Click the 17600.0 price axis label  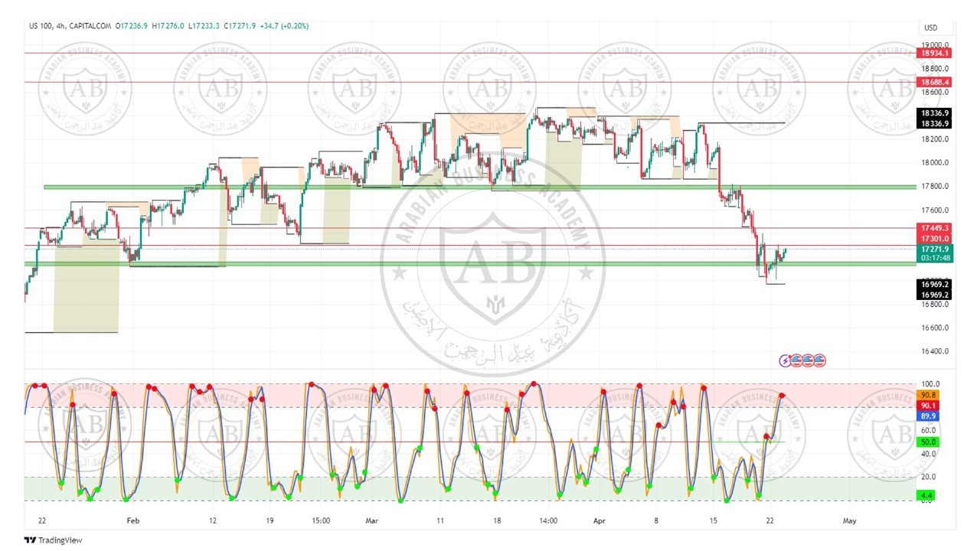click(x=936, y=210)
